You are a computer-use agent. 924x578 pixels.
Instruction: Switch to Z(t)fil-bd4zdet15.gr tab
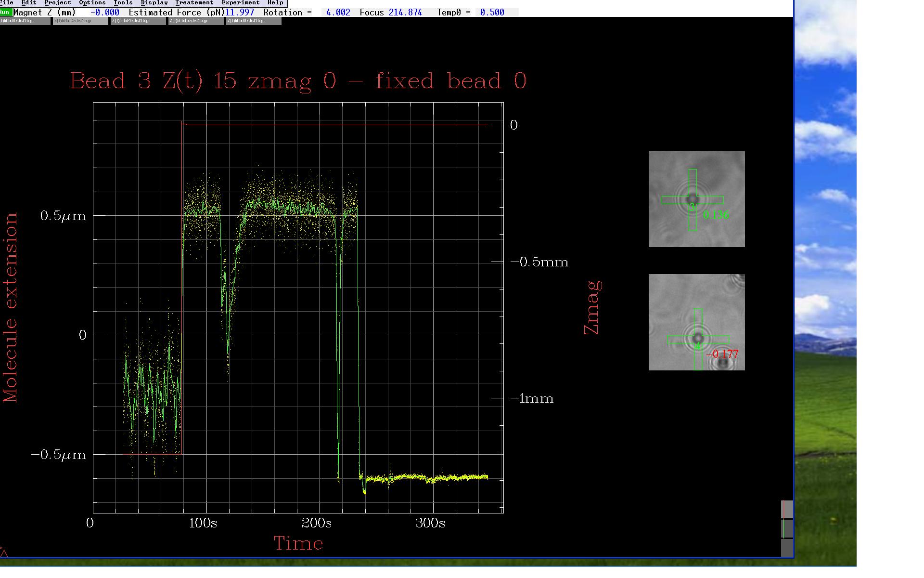point(138,21)
